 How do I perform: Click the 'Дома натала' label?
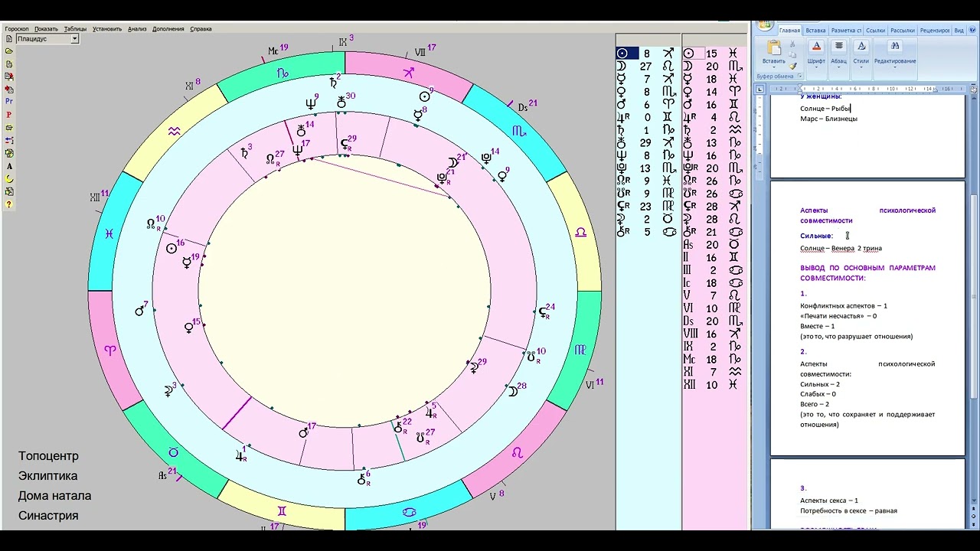coord(54,496)
